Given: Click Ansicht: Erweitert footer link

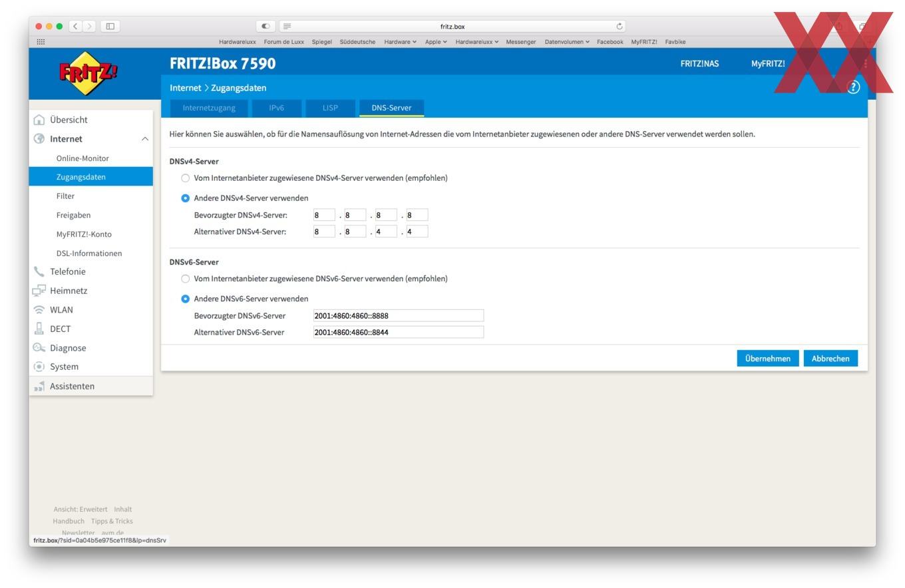Looking at the screenshot, I should point(81,510).
